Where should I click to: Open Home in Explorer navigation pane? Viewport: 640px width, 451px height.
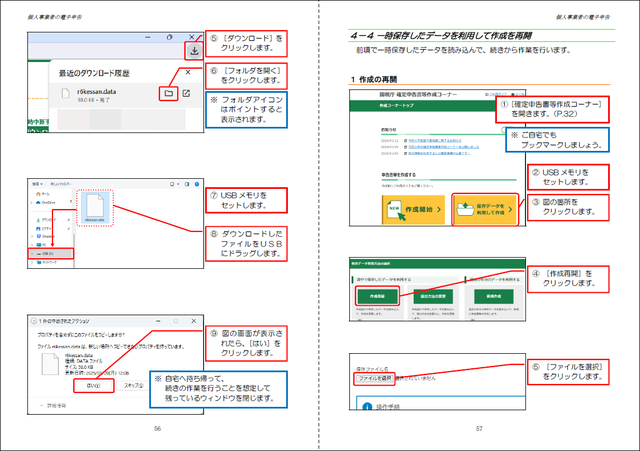point(42,194)
